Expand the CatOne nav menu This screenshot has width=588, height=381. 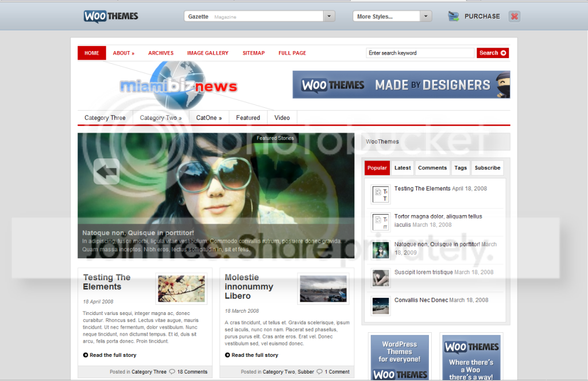point(209,118)
